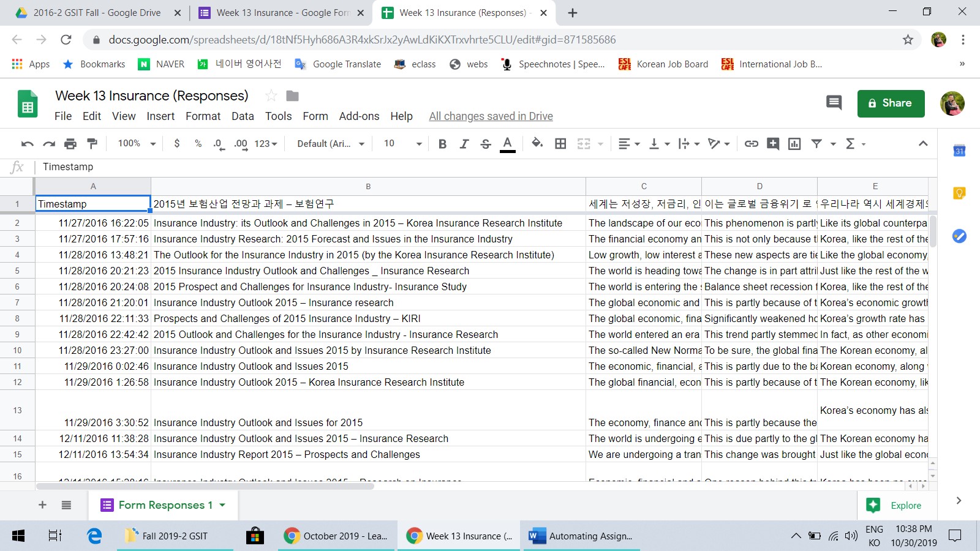Select the Form Responses 1 sheet tab
This screenshot has width=980, height=551.
(x=165, y=505)
